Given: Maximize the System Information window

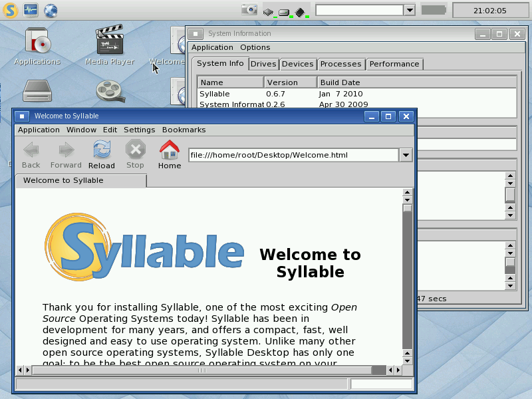Looking at the screenshot, I should (x=499, y=34).
